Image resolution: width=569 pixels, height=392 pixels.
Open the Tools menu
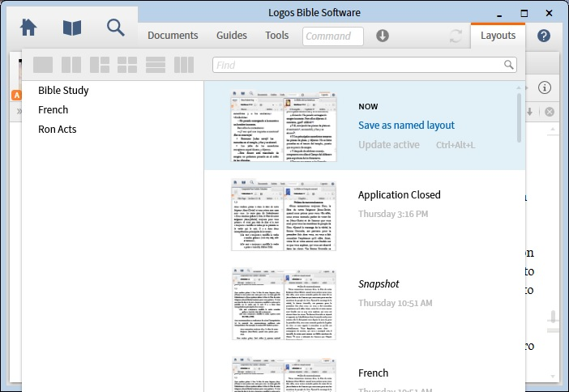[x=276, y=36]
